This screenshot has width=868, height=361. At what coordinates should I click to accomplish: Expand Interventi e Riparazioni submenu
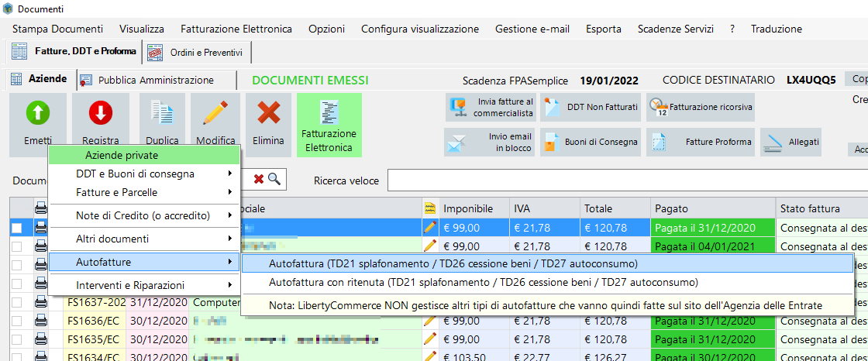[x=144, y=285]
